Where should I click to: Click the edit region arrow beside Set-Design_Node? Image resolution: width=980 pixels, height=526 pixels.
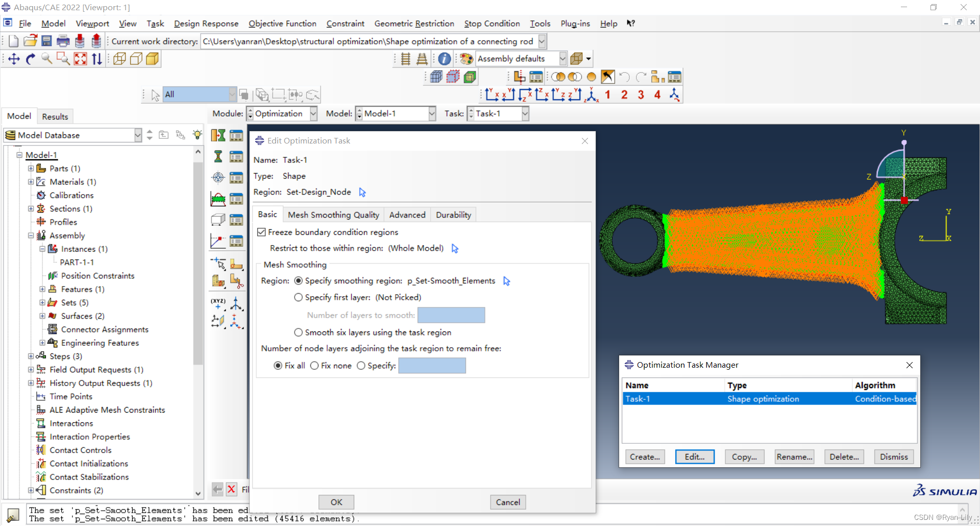tap(362, 193)
